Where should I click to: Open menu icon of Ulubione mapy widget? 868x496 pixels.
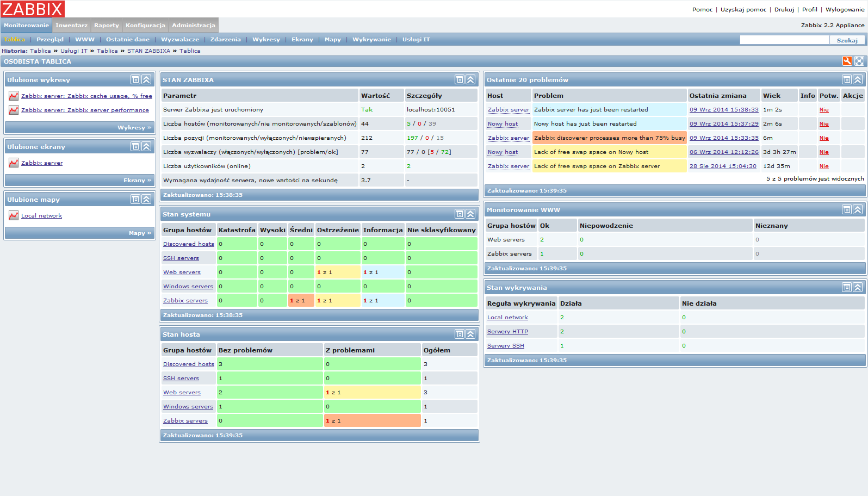(x=135, y=199)
